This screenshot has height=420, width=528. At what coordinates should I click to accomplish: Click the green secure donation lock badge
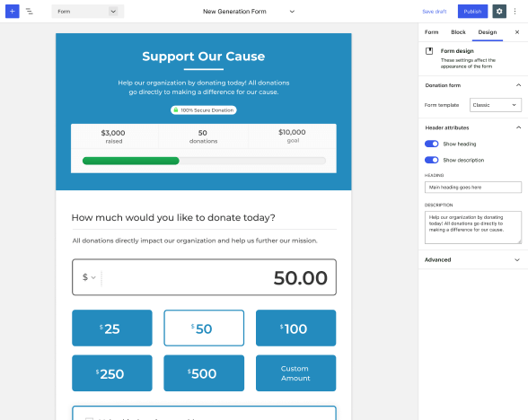[x=203, y=110]
